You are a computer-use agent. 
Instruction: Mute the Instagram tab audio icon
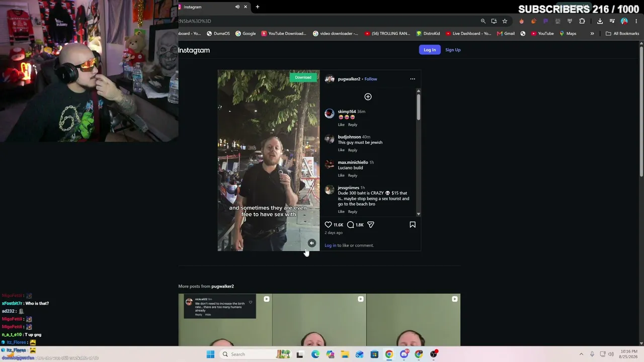[x=237, y=7]
